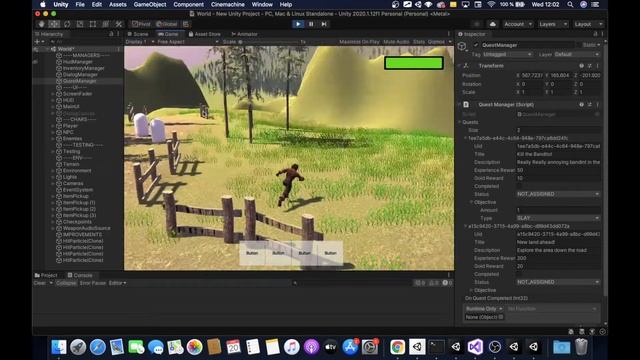Click the Gizmos button

pyautogui.click(x=436, y=42)
